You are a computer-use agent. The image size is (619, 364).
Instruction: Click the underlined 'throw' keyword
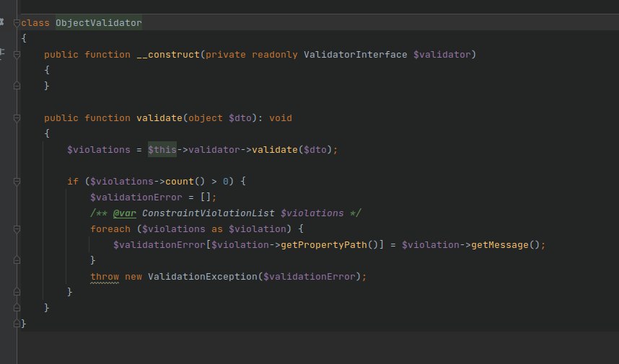105,277
